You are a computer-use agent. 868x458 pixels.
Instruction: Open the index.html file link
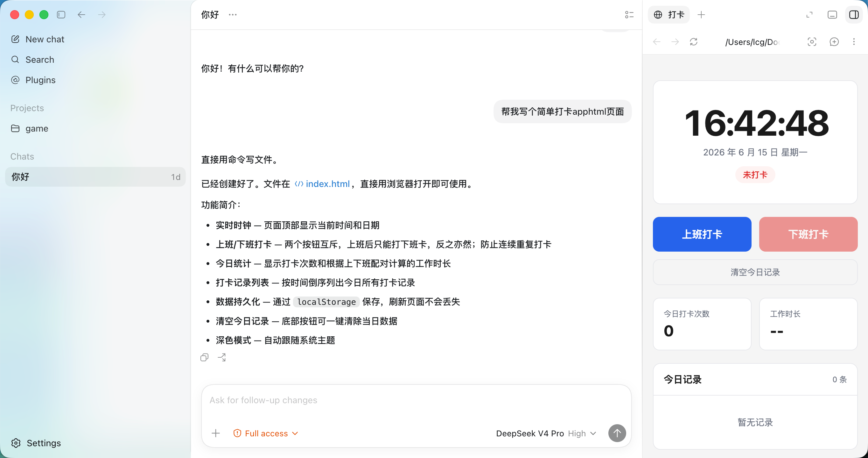322,184
